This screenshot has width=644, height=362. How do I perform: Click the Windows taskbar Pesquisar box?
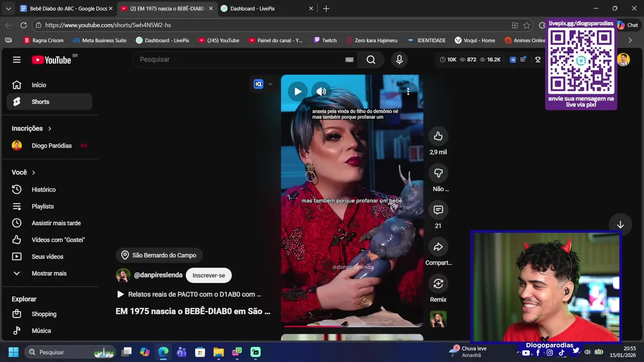70,352
